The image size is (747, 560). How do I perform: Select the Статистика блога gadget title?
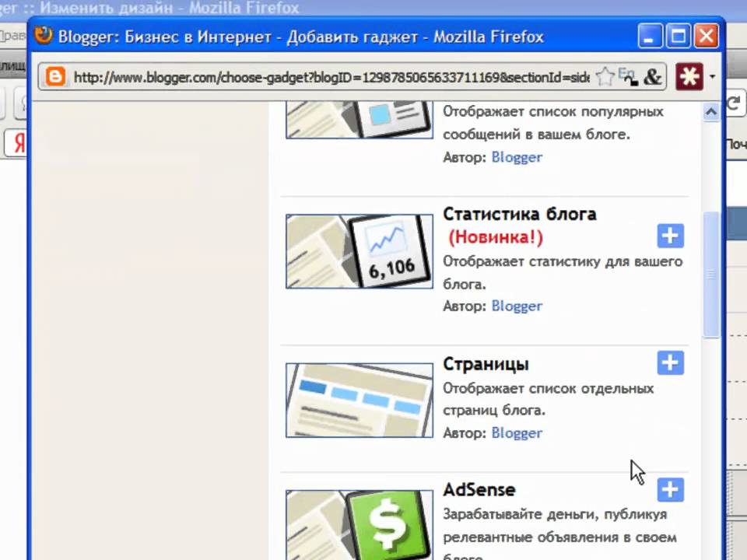(x=520, y=215)
